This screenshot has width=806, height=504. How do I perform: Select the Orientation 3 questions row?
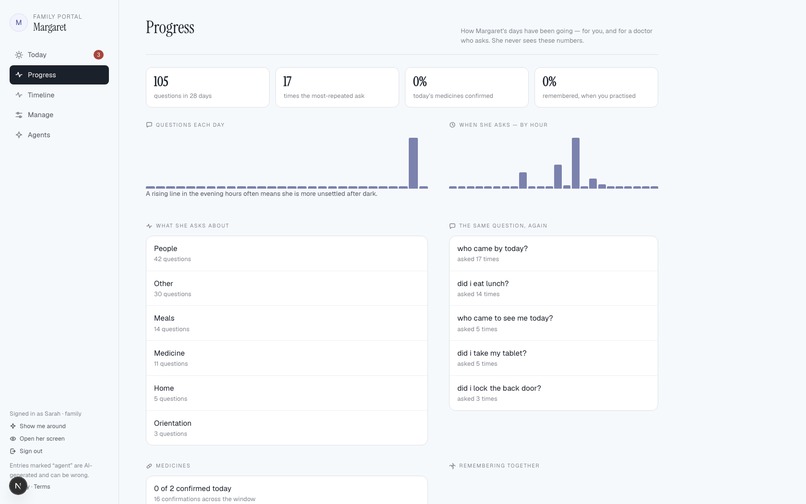(x=287, y=428)
